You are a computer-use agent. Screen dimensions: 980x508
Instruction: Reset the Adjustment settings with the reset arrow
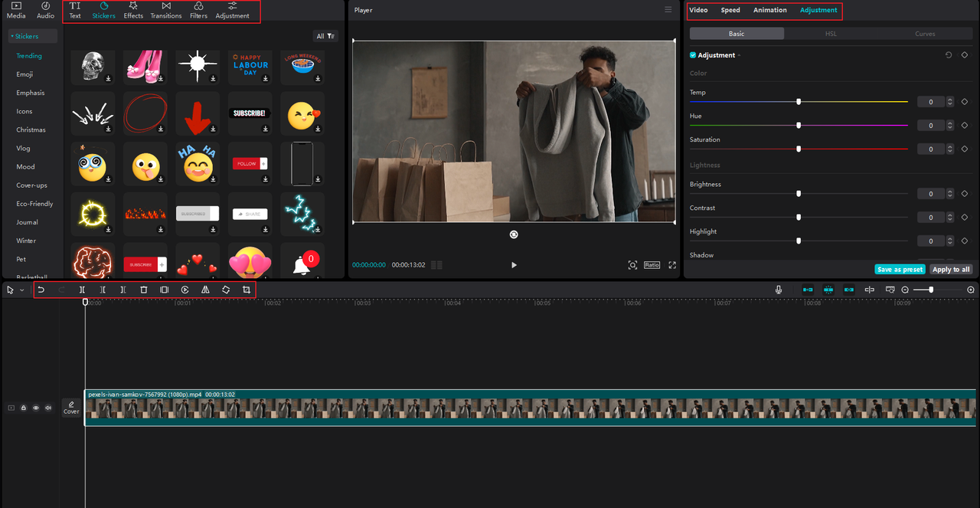[949, 55]
